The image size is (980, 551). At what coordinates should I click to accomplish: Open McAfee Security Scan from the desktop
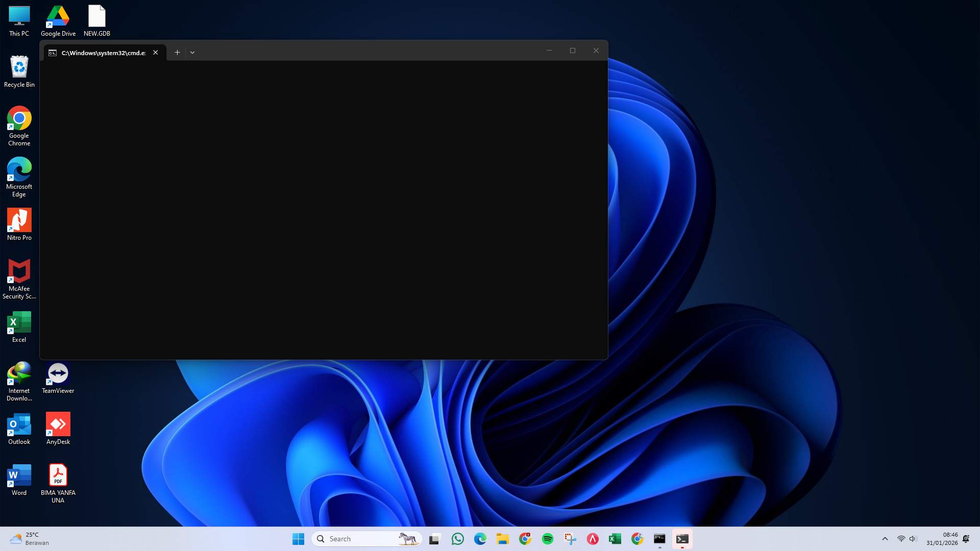(x=19, y=272)
